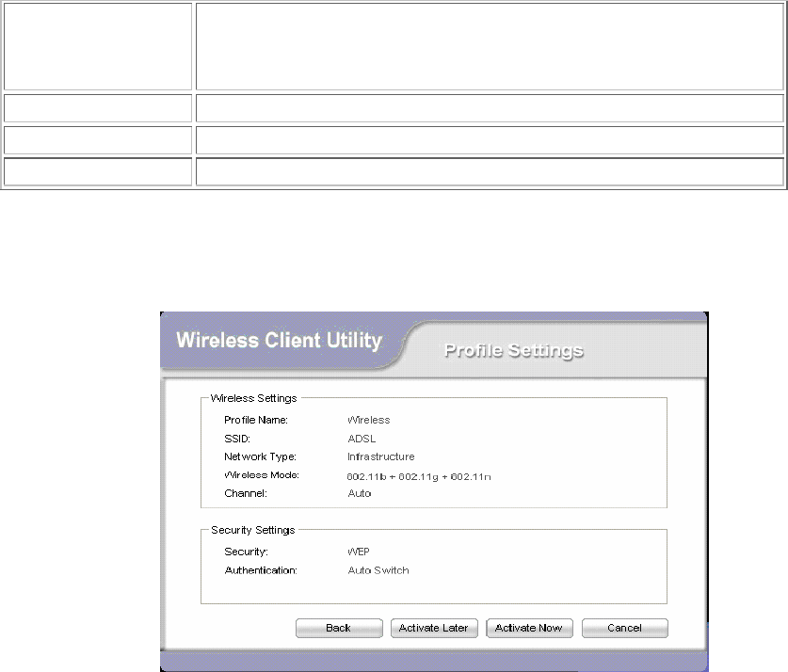Screen dimensions: 788x672
Task: Click the Channel value "Auto"
Action: [360, 493]
